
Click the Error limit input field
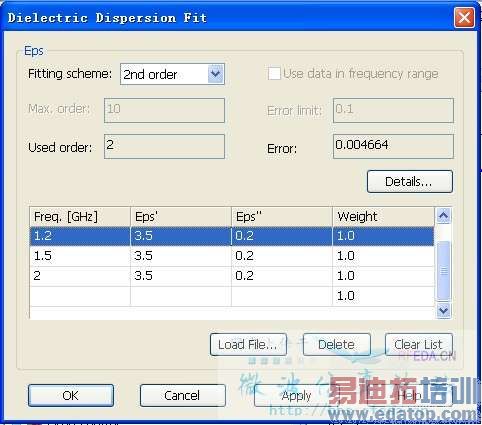(x=393, y=110)
